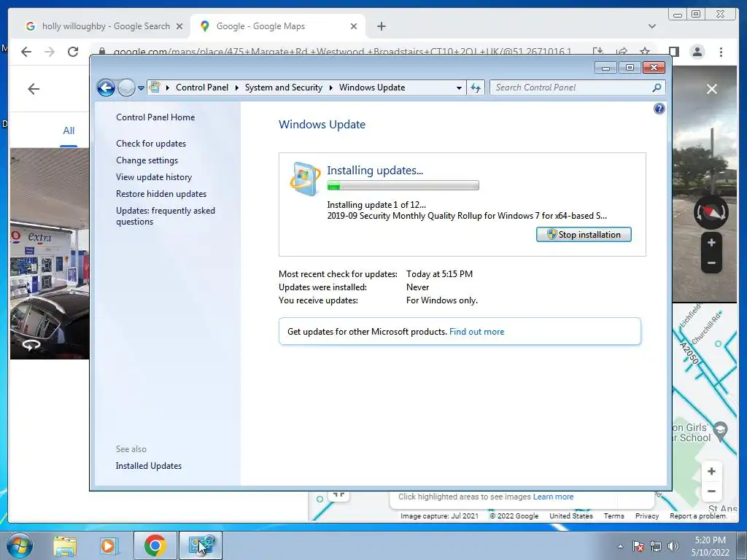Click the update installation progress bar
This screenshot has width=747, height=560.
[x=403, y=185]
